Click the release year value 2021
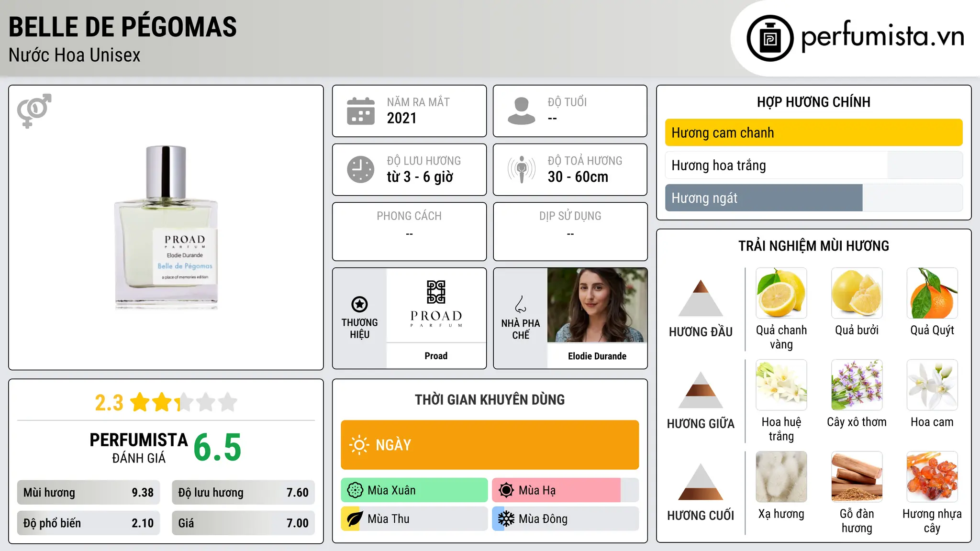This screenshot has height=551, width=980. [x=402, y=118]
